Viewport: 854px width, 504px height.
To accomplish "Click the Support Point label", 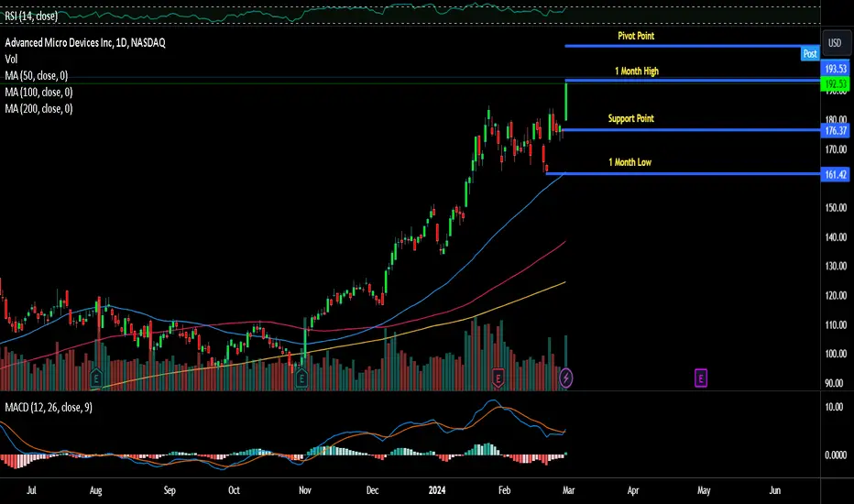I will 630,118.
